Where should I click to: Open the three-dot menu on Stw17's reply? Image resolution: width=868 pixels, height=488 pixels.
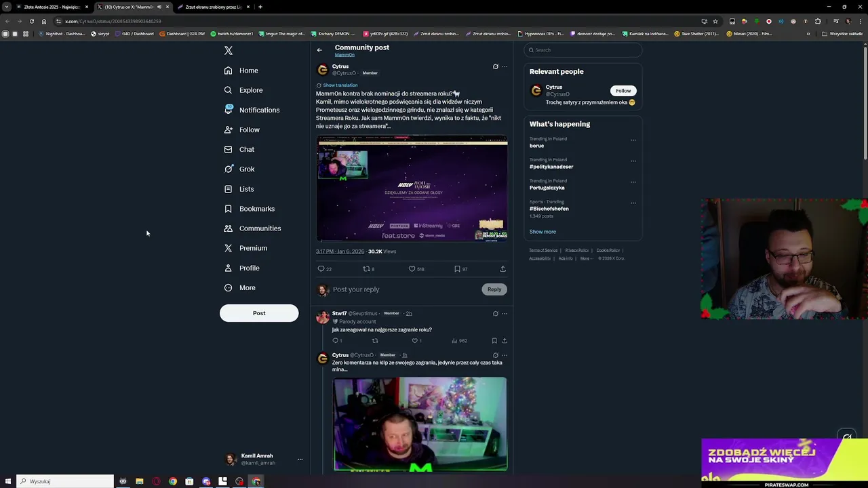pyautogui.click(x=504, y=314)
